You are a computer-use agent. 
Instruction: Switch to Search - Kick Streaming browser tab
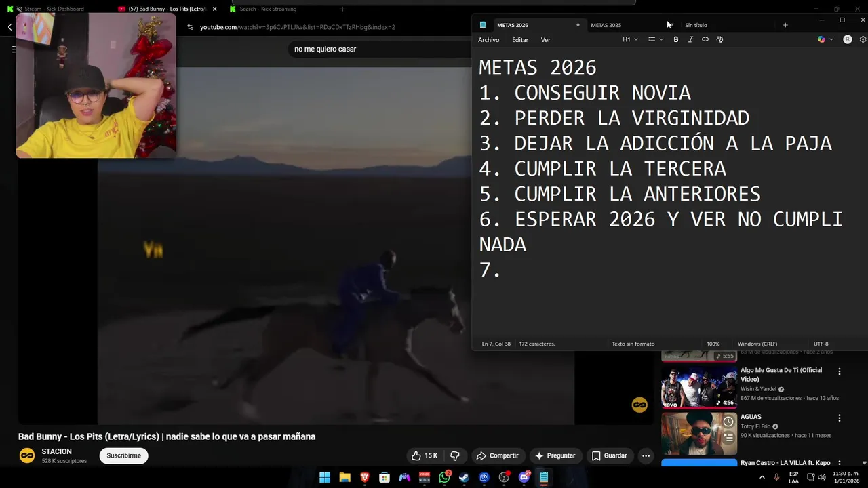point(268,9)
